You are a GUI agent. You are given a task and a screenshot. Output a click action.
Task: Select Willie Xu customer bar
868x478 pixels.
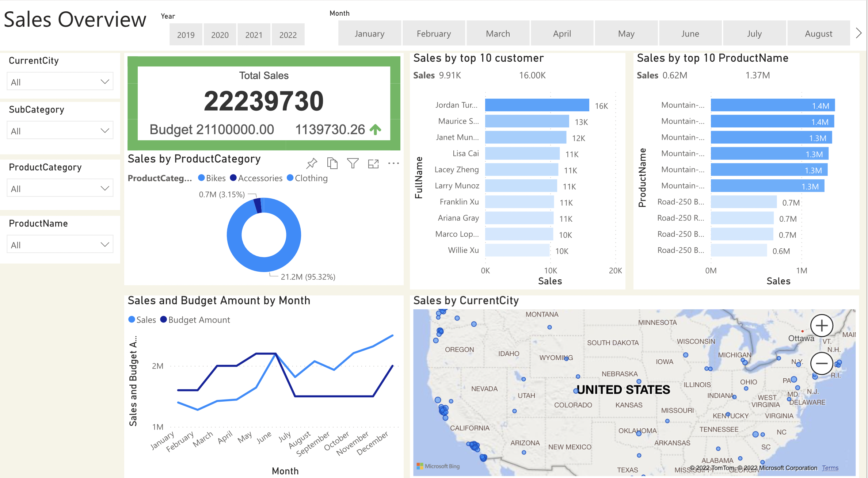point(517,250)
